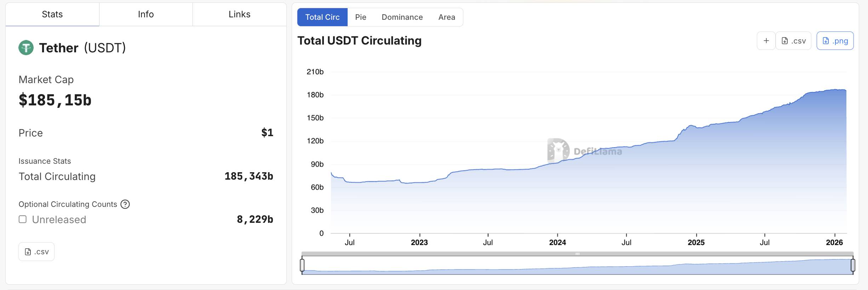
Task: Show the Dominance chart
Action: coord(402,17)
